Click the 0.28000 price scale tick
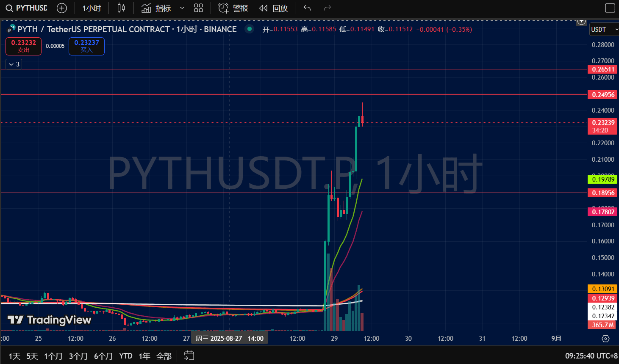Screen dimensions: 619x364 pyautogui.click(x=603, y=45)
